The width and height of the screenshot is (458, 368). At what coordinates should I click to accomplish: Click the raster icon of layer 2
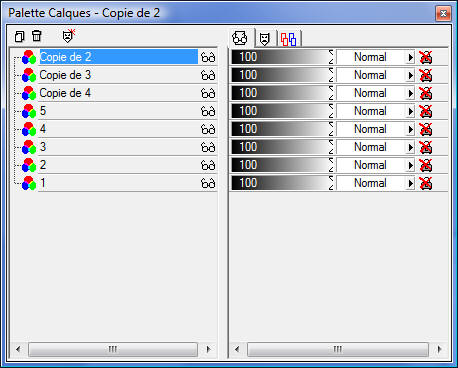coord(29,165)
